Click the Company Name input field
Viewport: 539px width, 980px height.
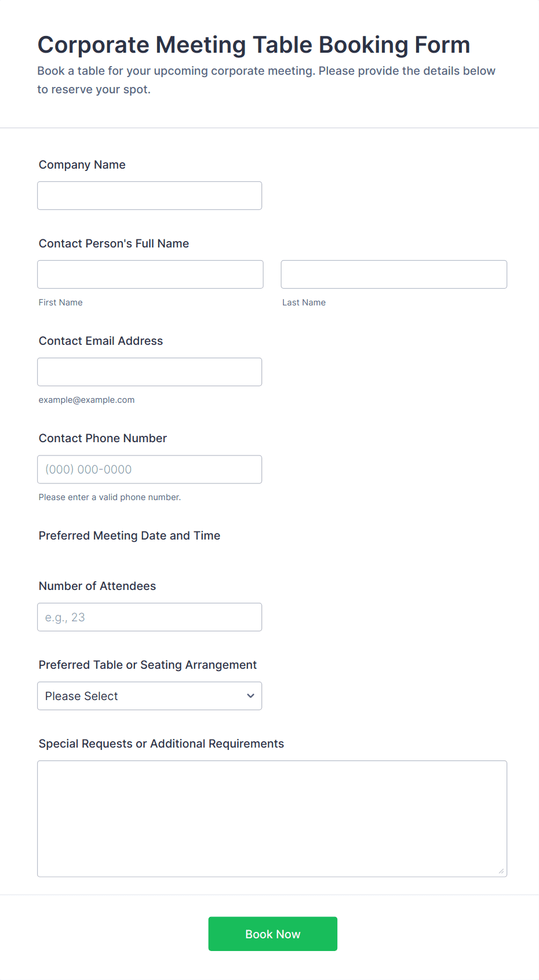pyautogui.click(x=150, y=196)
